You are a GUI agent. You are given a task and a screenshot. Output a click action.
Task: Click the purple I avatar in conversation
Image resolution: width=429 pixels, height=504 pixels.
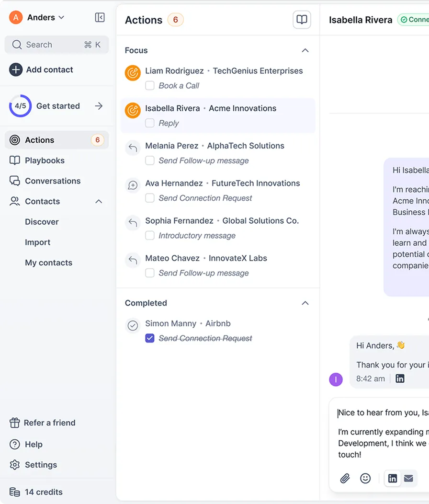(x=336, y=379)
